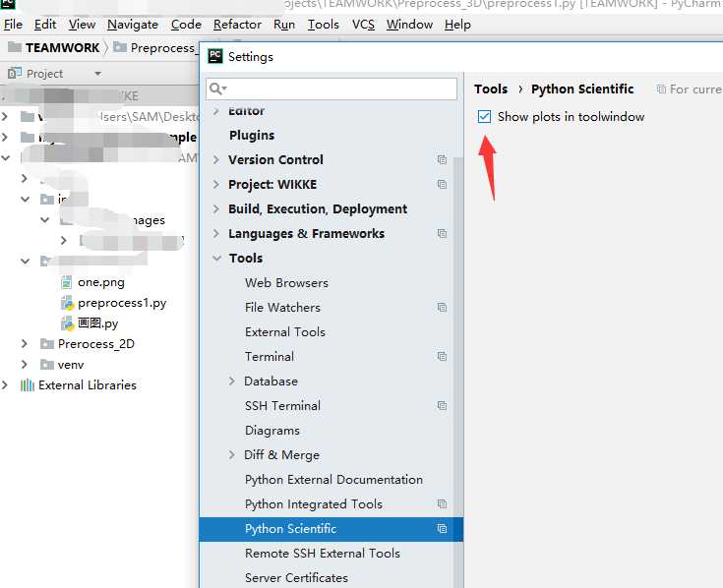Select Web Browsers settings page
The image size is (723, 588).
pyautogui.click(x=286, y=283)
